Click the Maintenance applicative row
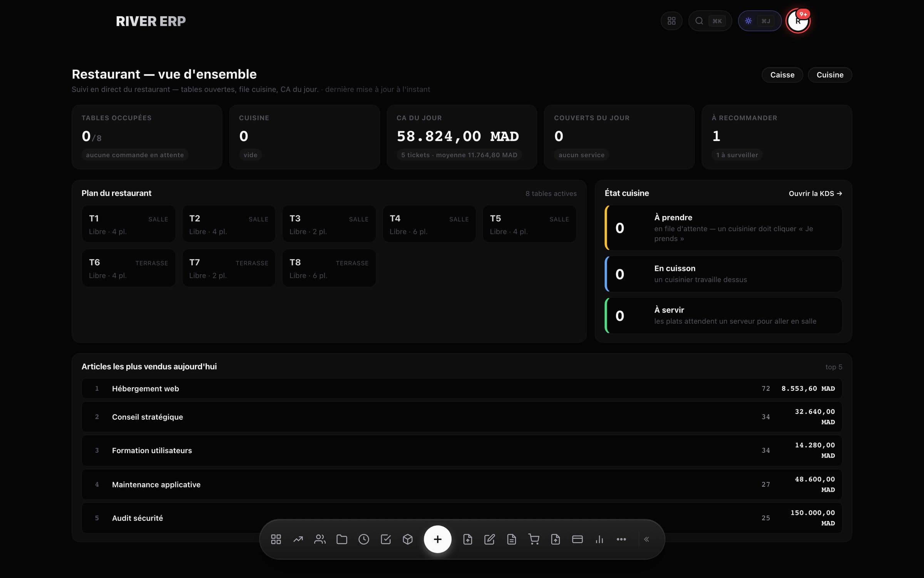 coord(462,484)
